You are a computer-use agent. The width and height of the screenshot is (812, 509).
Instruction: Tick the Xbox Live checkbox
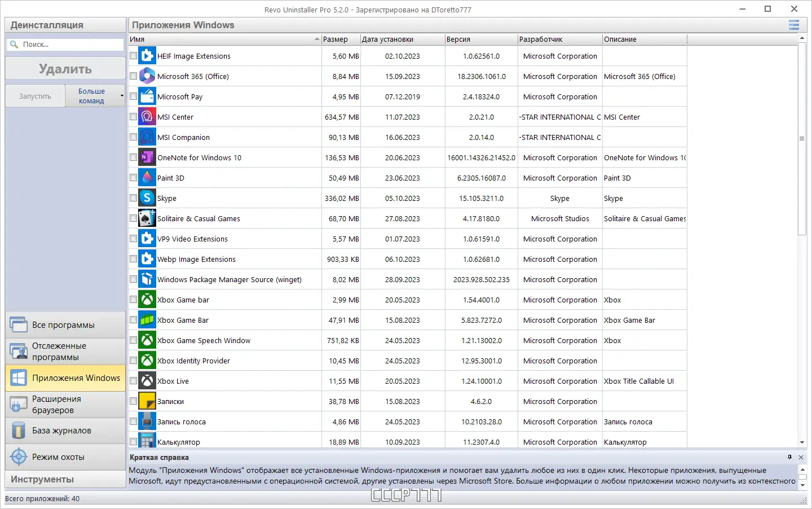pyautogui.click(x=133, y=381)
